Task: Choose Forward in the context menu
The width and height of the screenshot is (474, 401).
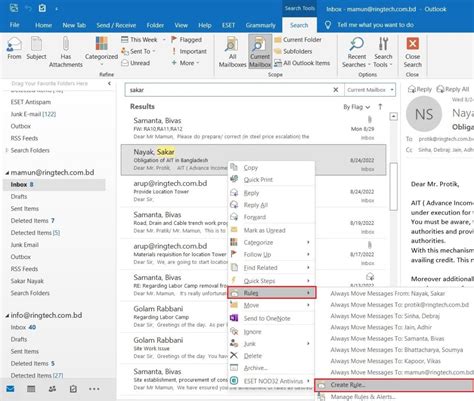Action: (x=271, y=217)
